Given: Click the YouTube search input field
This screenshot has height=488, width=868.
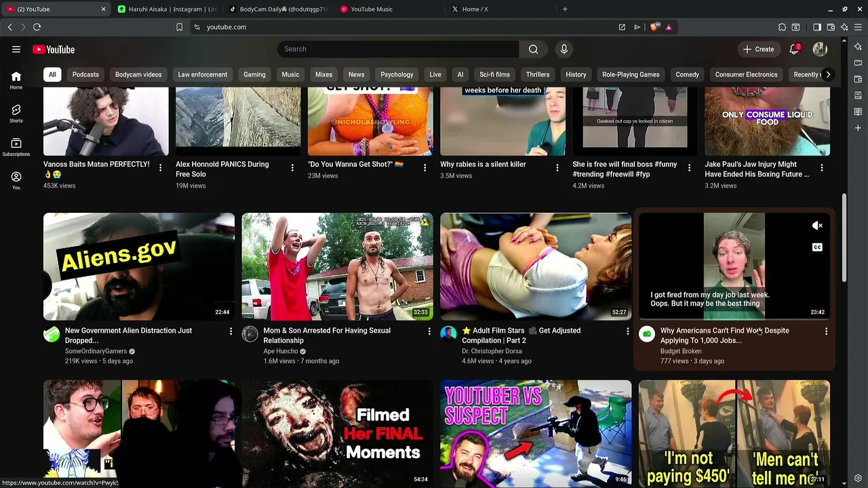Looking at the screenshot, I should 398,49.
